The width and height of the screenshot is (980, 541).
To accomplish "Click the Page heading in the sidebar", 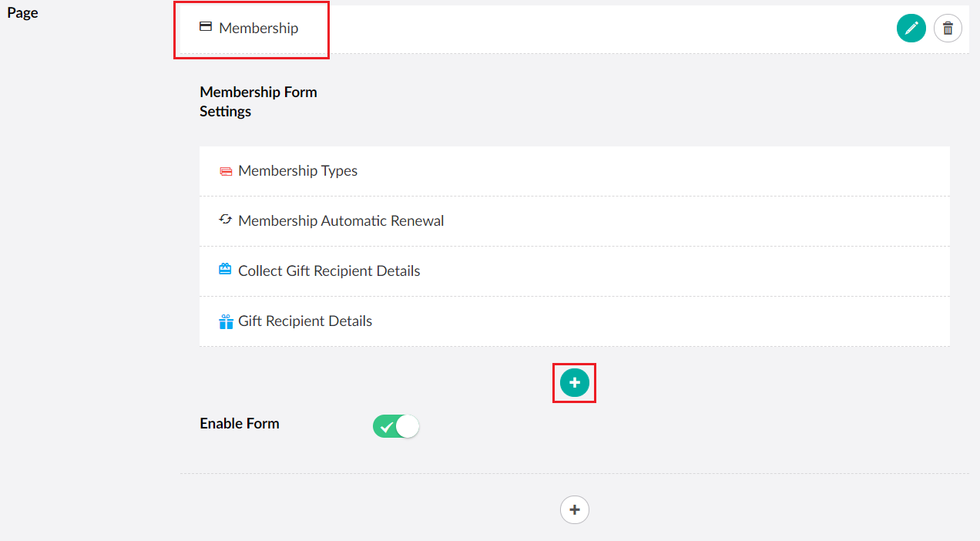I will pyautogui.click(x=22, y=12).
